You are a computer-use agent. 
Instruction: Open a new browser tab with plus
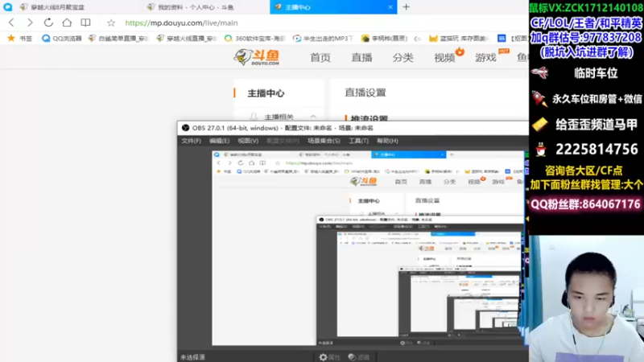tap(407, 7)
